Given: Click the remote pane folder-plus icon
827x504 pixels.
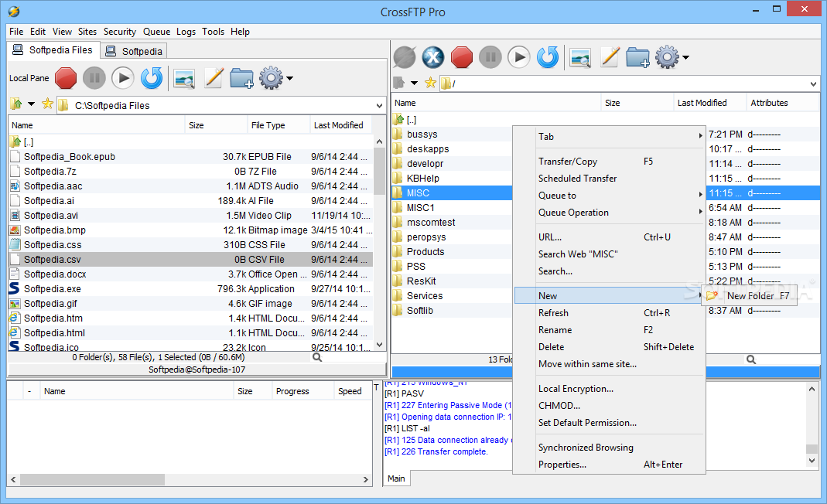Looking at the screenshot, I should [637, 57].
